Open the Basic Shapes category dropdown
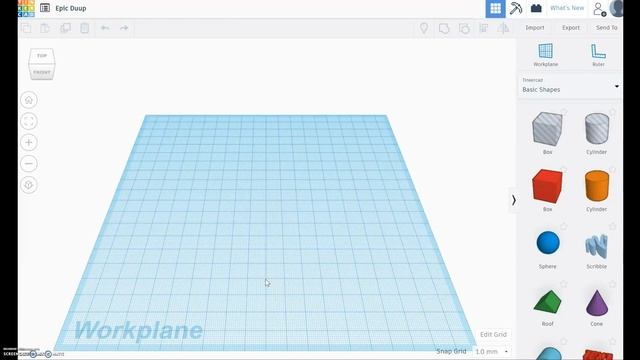This screenshot has width=640, height=360. tap(571, 86)
